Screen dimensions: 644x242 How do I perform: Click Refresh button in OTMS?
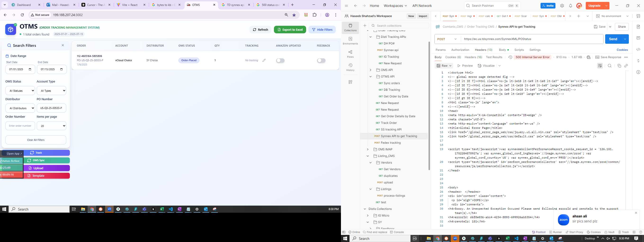[260, 30]
